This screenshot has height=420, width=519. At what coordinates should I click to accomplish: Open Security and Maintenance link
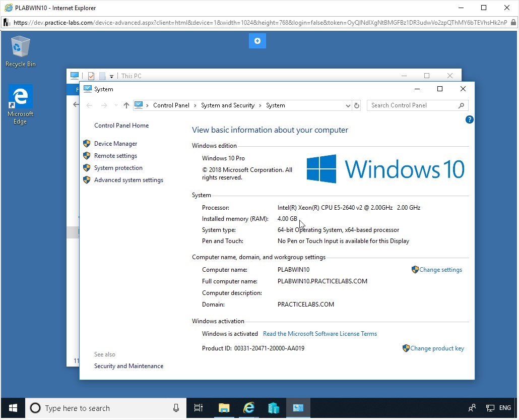click(x=128, y=366)
